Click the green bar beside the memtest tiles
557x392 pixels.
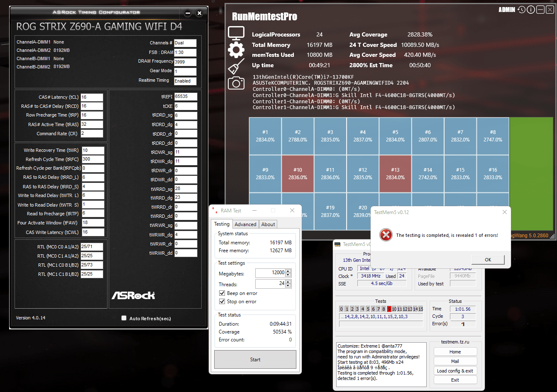531,173
